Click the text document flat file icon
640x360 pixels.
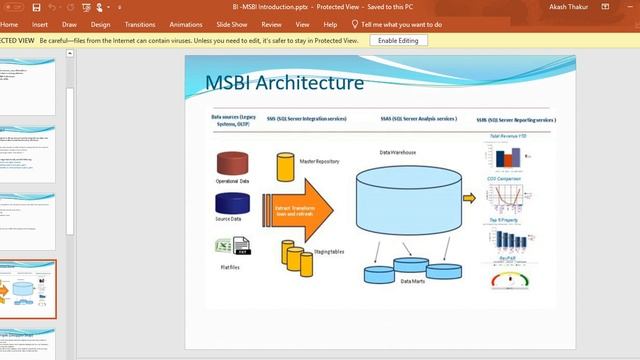(242, 246)
